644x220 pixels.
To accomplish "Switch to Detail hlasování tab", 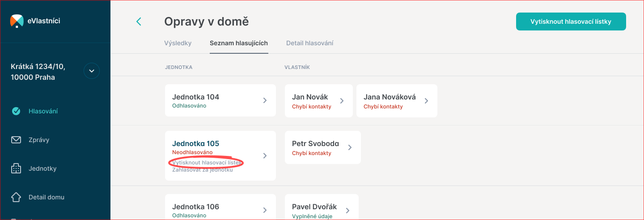I will coord(310,43).
